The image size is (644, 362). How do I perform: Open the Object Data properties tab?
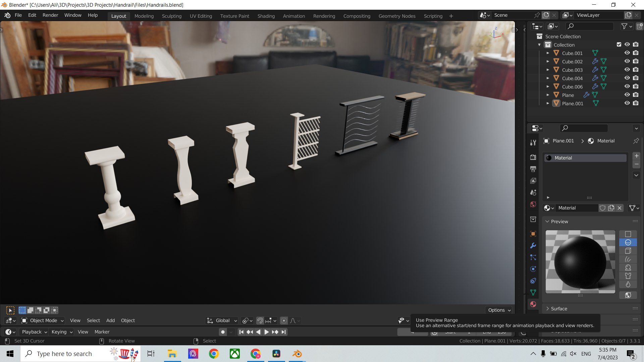[x=533, y=293]
